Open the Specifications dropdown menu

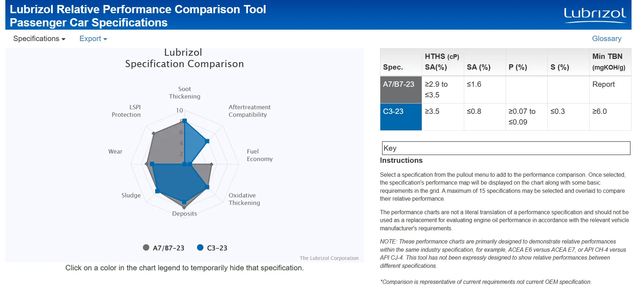click(39, 39)
